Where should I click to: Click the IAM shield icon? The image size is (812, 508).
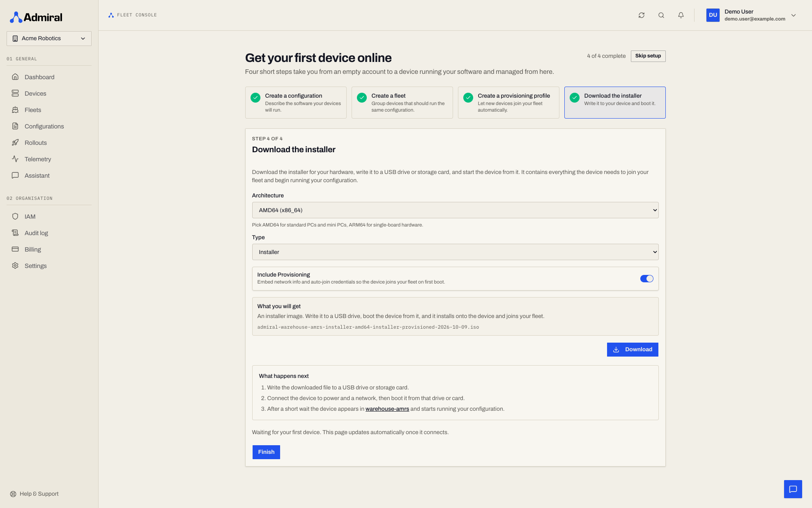click(15, 216)
